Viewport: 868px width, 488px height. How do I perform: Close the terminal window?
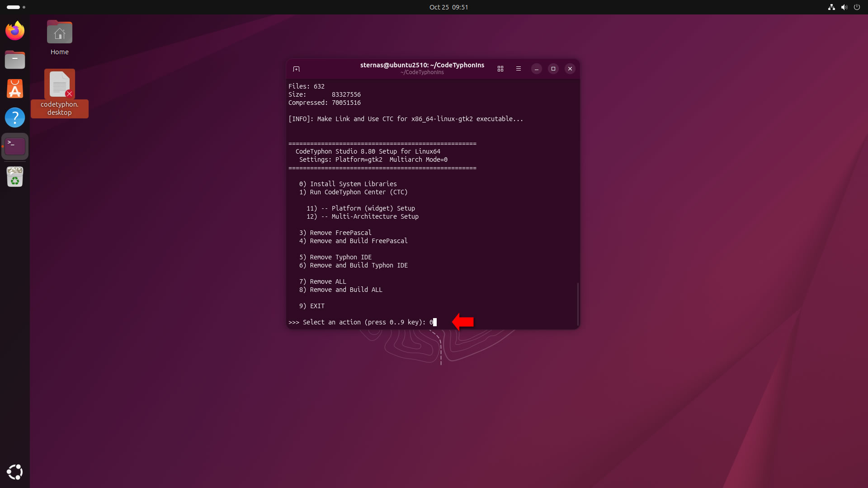(x=570, y=69)
